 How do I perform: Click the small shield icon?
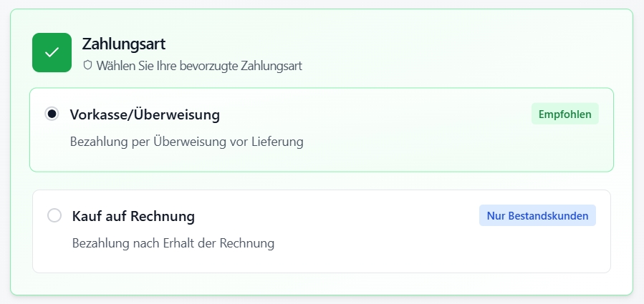[88, 66]
